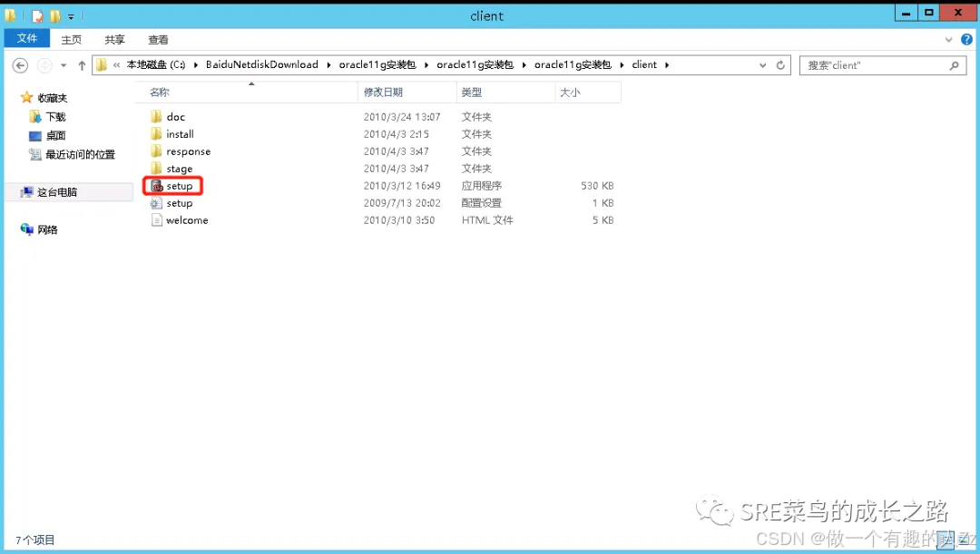Open 最近访问的位置 in the sidebar
The height and width of the screenshot is (554, 980).
77,154
